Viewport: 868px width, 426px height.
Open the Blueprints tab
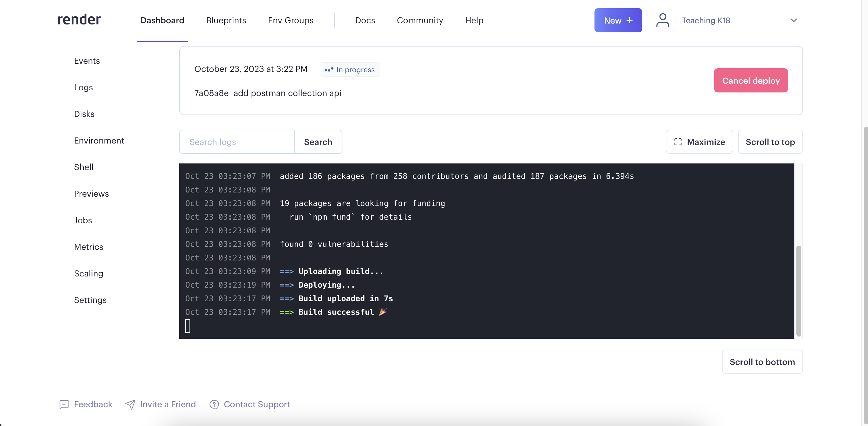pos(226,20)
